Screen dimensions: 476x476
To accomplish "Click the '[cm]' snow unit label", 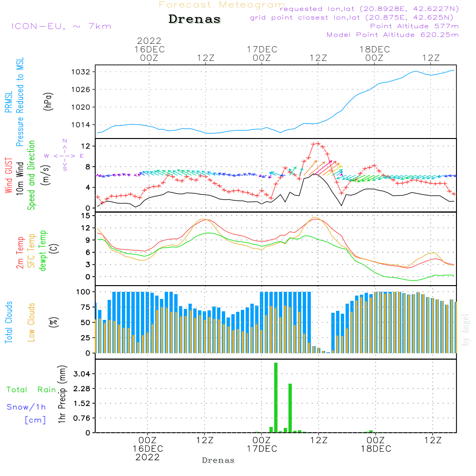I will pos(35,420).
